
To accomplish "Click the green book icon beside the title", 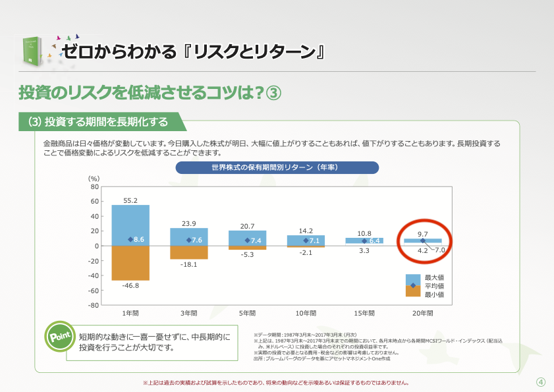I will (x=33, y=51).
